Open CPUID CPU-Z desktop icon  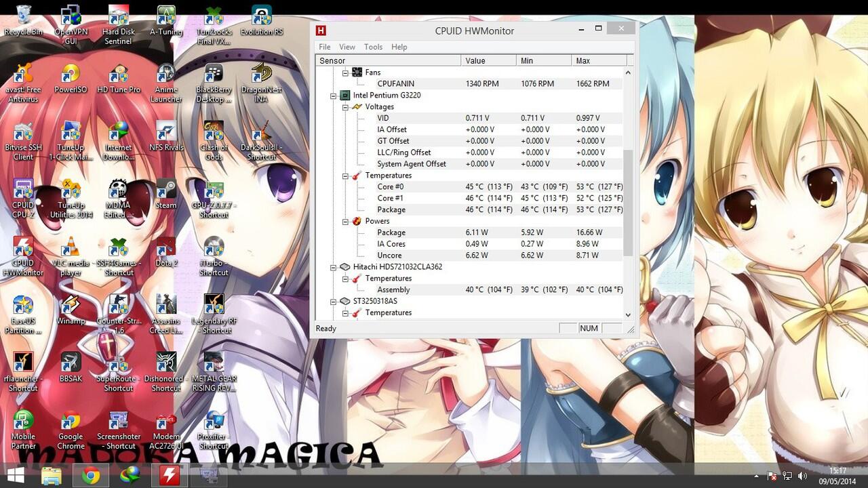click(x=23, y=199)
